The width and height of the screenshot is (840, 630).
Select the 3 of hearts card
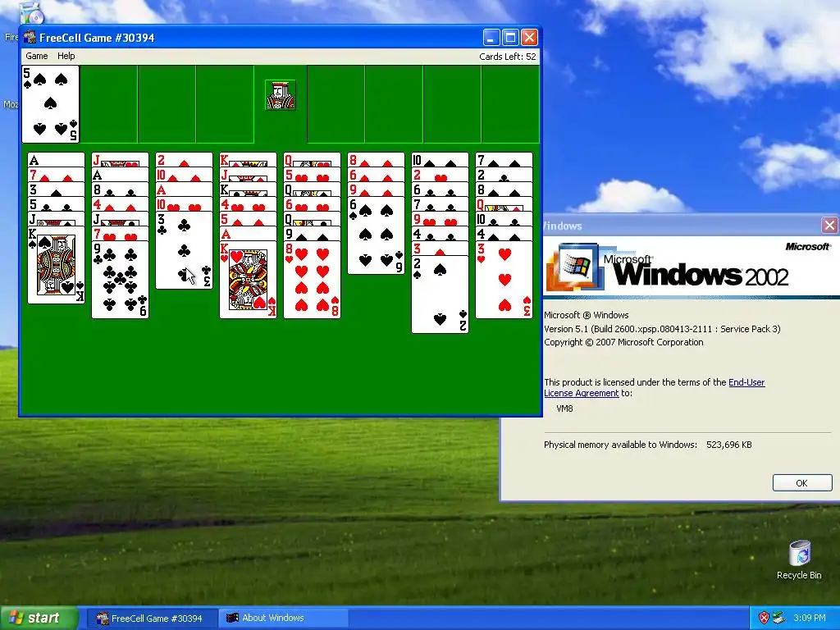504,280
